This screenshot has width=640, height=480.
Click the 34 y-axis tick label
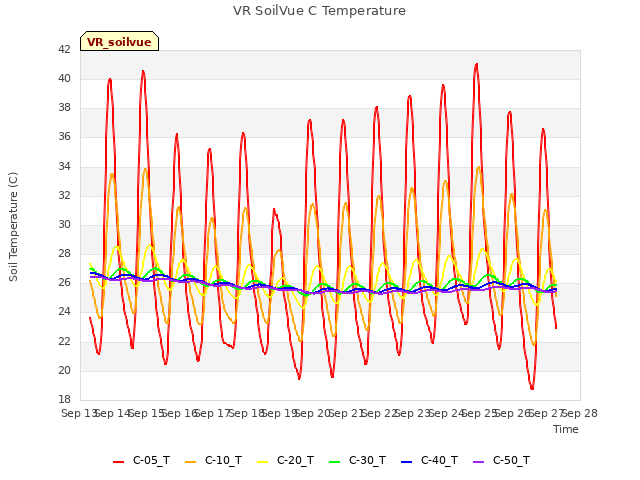pyautogui.click(x=64, y=166)
